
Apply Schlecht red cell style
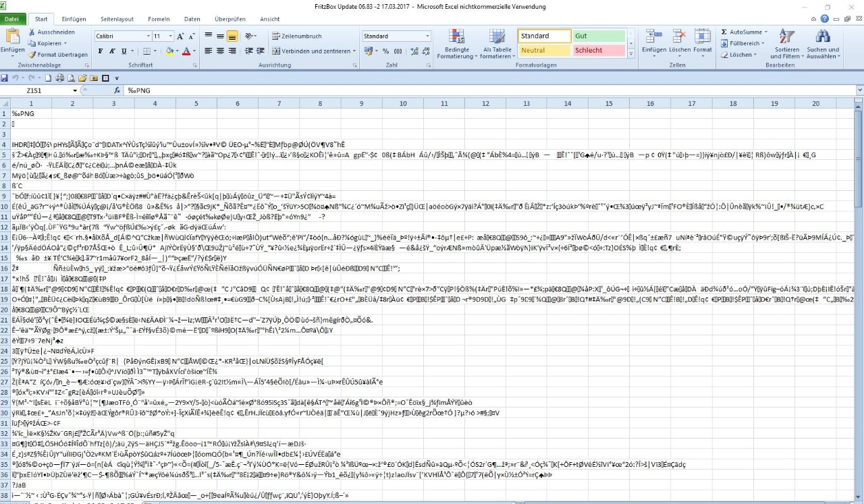tap(599, 50)
